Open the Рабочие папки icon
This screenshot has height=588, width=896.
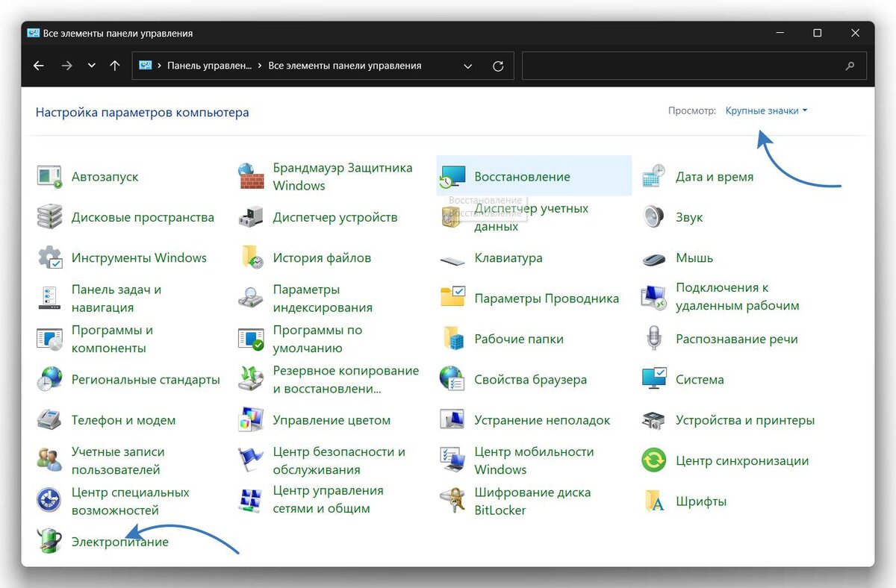pyautogui.click(x=452, y=339)
